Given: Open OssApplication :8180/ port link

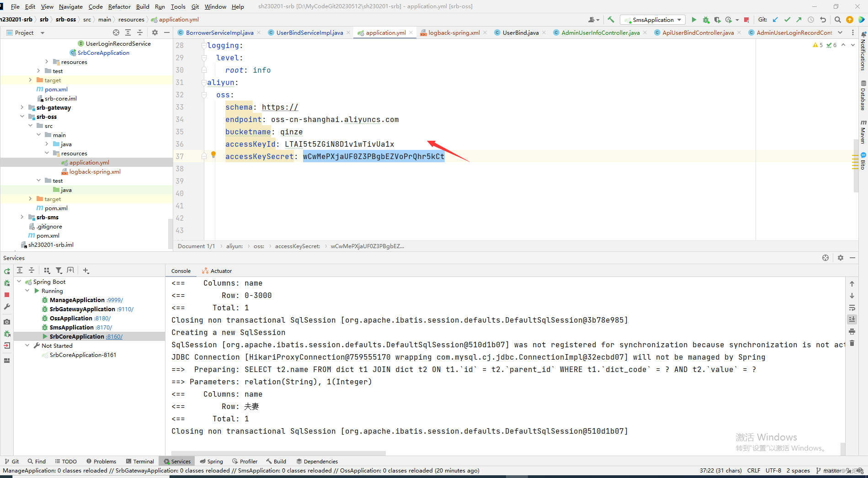Looking at the screenshot, I should click(102, 319).
